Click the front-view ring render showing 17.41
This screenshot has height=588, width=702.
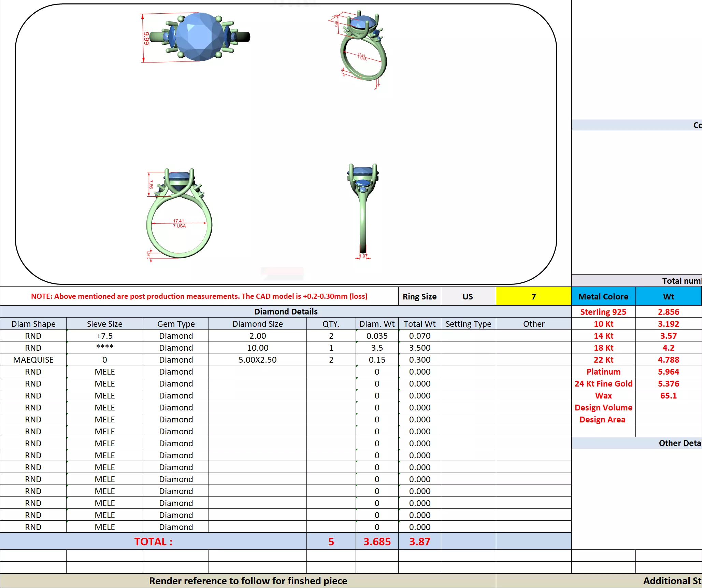click(x=179, y=213)
